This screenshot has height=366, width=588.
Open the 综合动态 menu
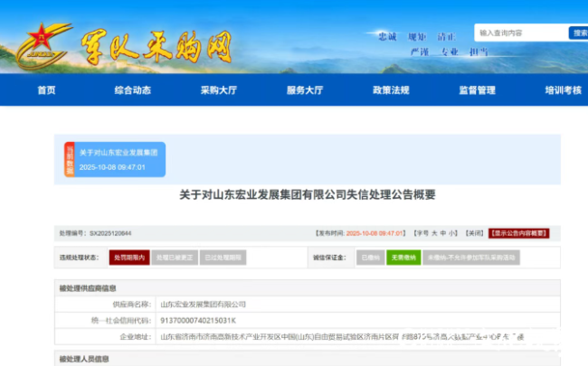pyautogui.click(x=132, y=90)
